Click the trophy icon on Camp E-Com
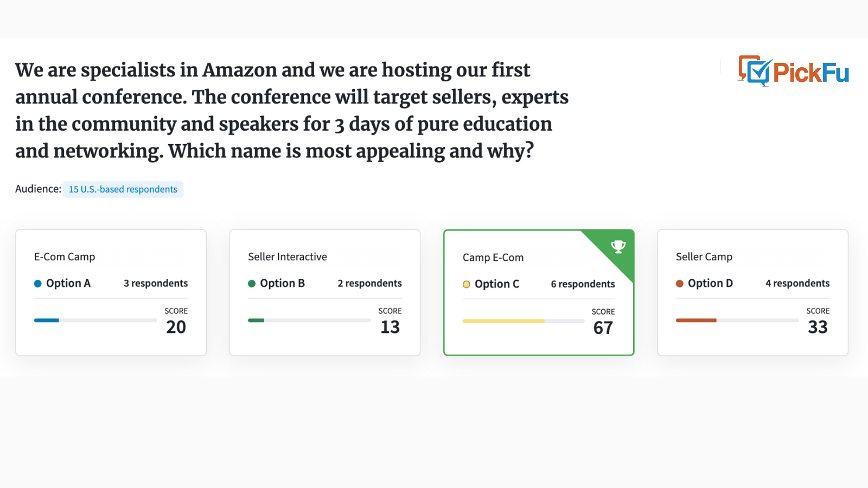 [618, 247]
